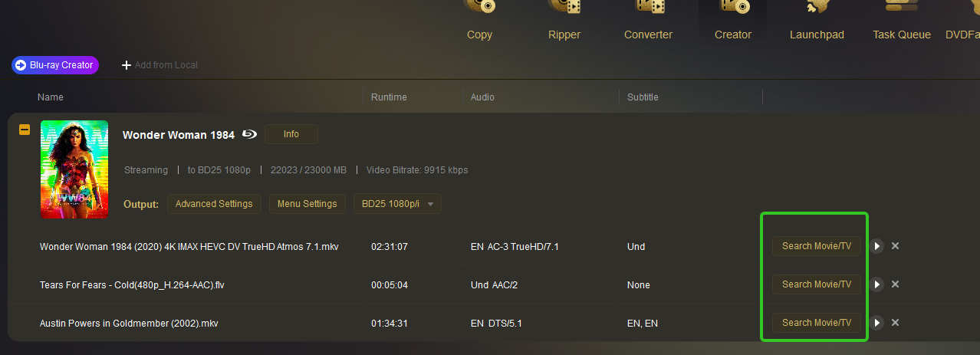This screenshot has height=355, width=980.
Task: Click the Blu-ray disc icon beside title
Action: point(249,134)
